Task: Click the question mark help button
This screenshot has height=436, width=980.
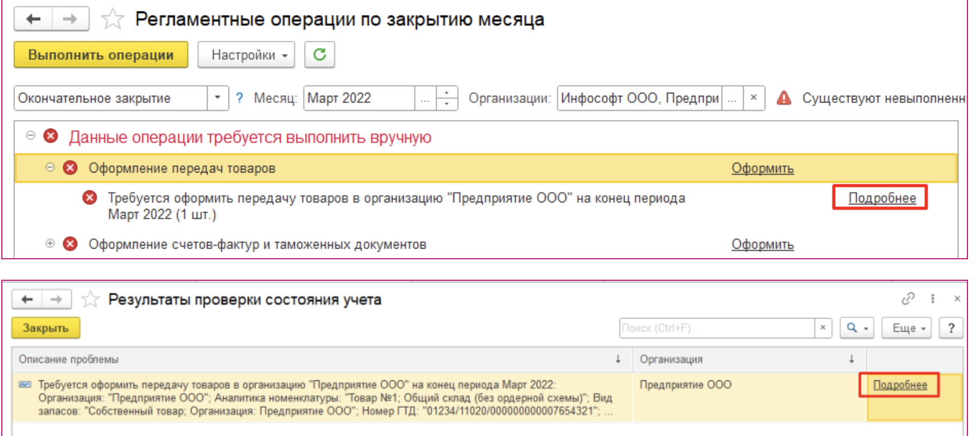Action: click(x=951, y=328)
